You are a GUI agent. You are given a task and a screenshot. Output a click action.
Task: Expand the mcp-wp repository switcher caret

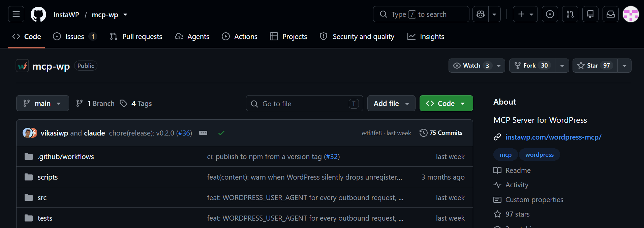[x=125, y=15]
